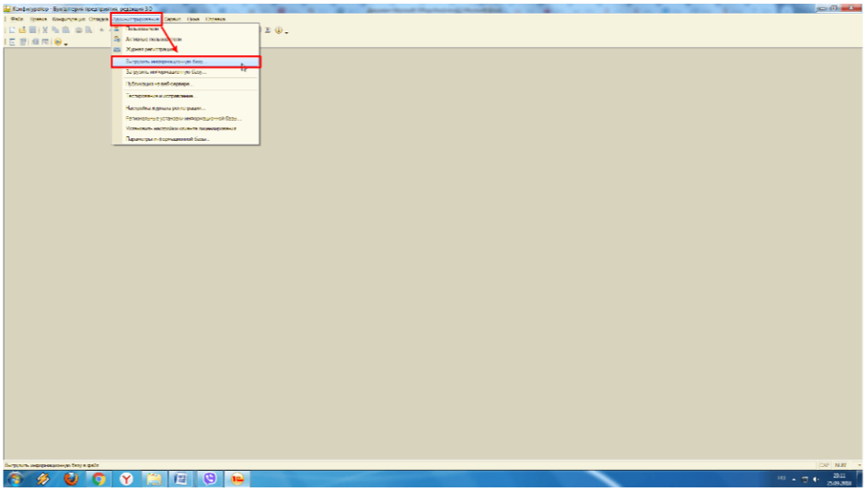Screen dimensions: 868x491
Task: Click the Cut scissors toolbar icon
Action: point(45,29)
